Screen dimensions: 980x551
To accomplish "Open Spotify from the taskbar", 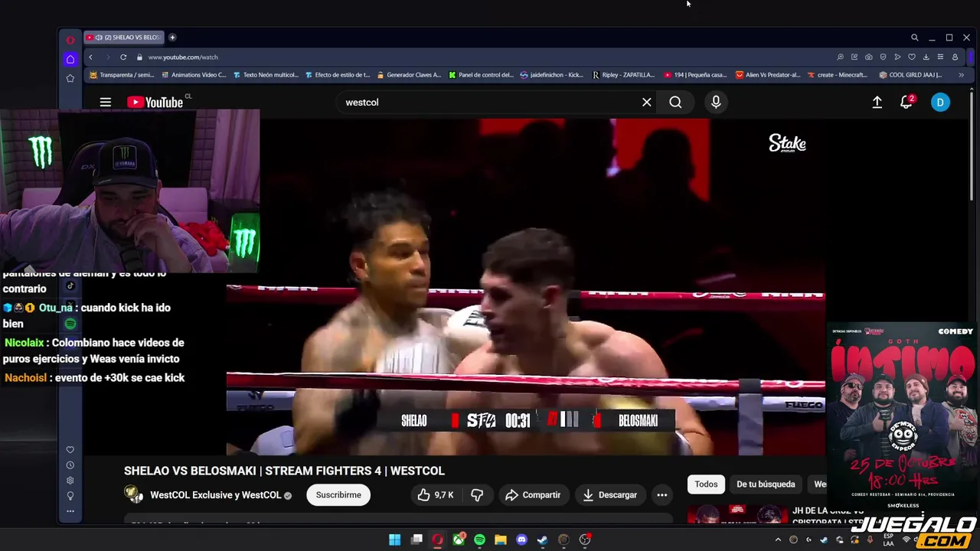I will (x=479, y=540).
